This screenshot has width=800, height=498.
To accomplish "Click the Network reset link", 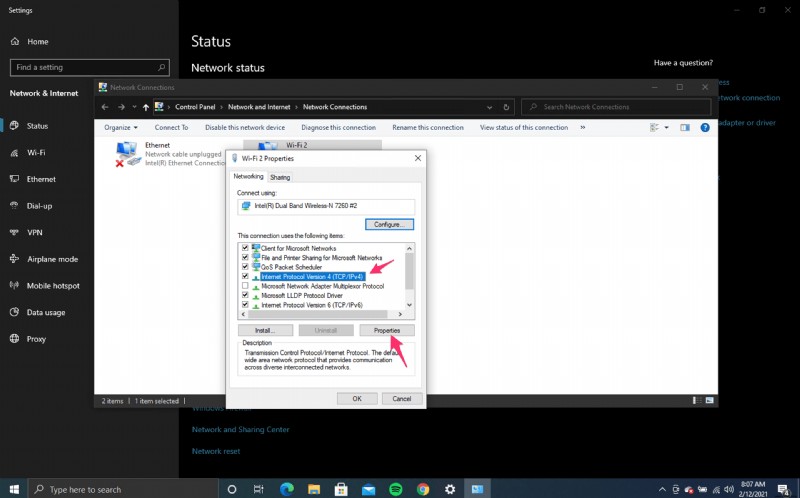I will pyautogui.click(x=216, y=451).
